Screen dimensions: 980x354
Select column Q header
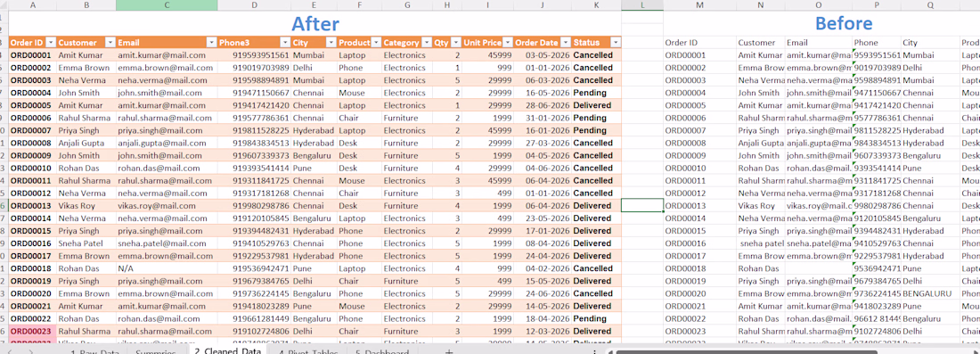coord(931,5)
